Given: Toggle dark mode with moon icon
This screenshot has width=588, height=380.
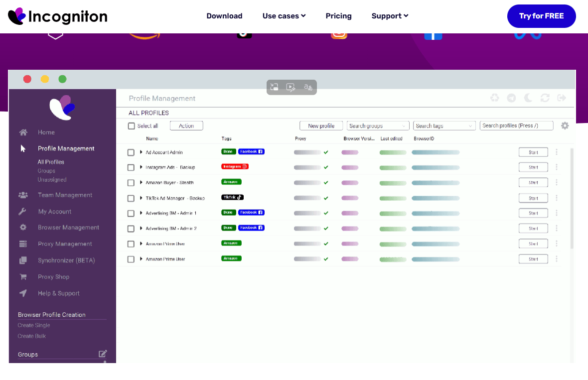Looking at the screenshot, I should pyautogui.click(x=528, y=98).
